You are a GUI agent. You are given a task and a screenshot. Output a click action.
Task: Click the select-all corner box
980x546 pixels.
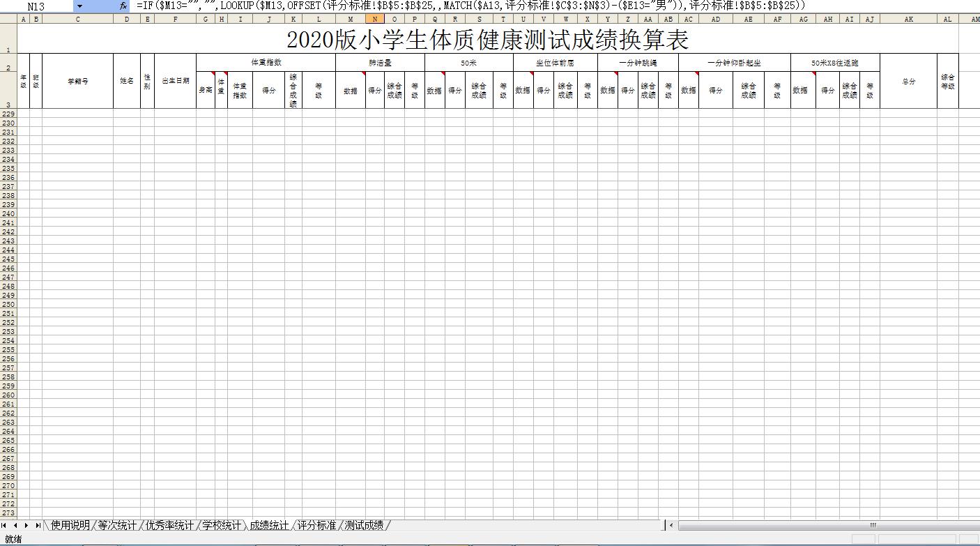(x=8, y=20)
